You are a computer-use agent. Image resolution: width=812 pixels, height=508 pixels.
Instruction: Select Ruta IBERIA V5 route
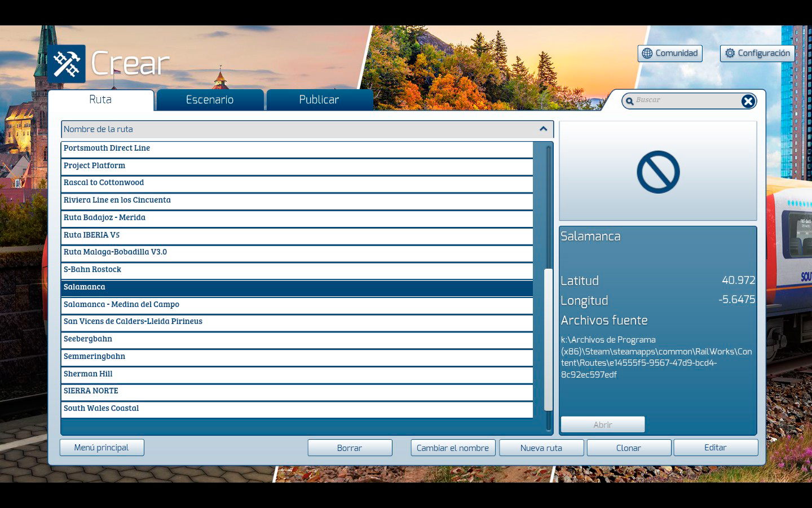pos(297,235)
